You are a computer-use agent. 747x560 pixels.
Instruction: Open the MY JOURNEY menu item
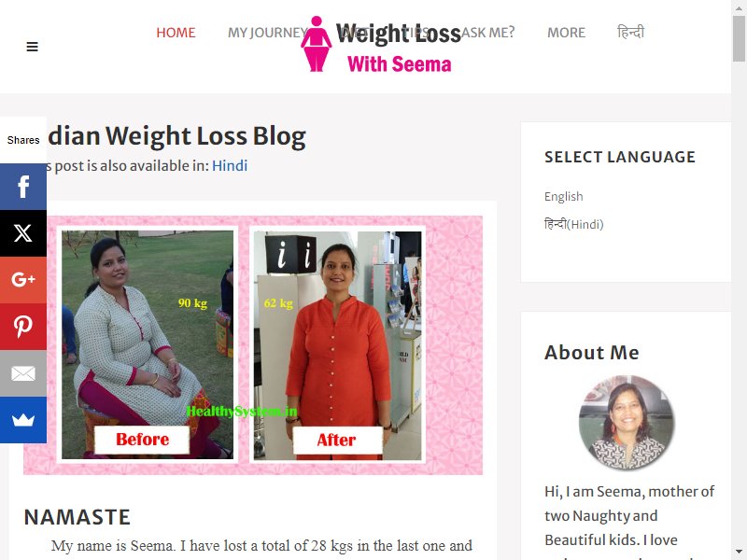(x=267, y=33)
